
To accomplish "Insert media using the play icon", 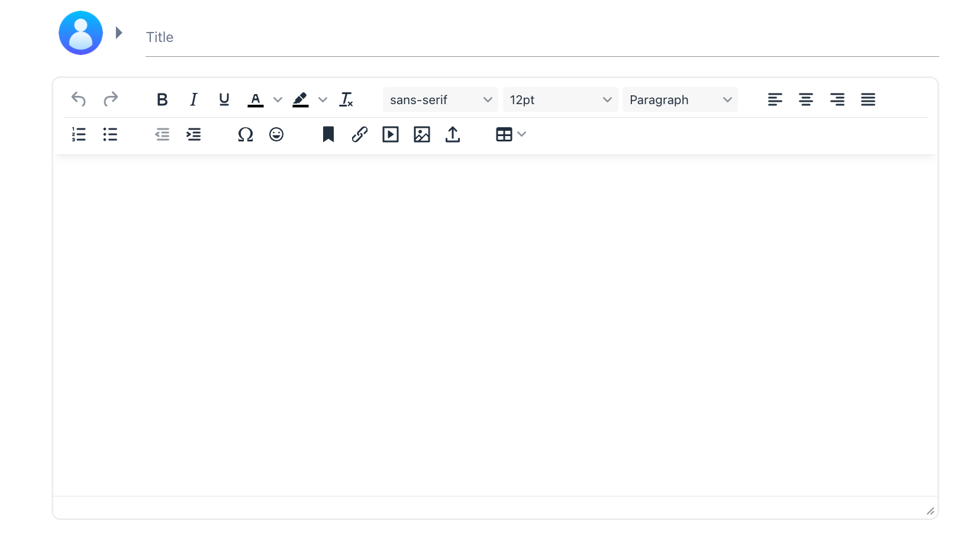I will [x=391, y=135].
